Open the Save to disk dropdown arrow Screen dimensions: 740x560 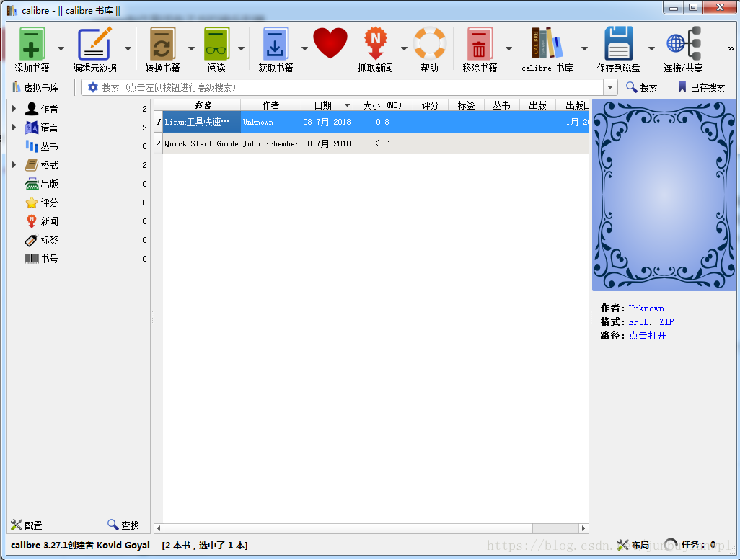pyautogui.click(x=651, y=48)
